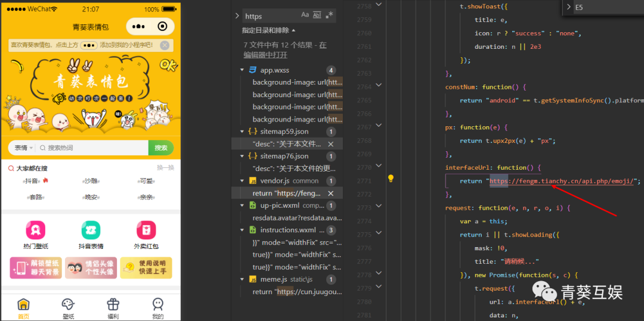Click the up-pic.wxml file icon
Viewport: 644px width, 321px height.
click(253, 205)
